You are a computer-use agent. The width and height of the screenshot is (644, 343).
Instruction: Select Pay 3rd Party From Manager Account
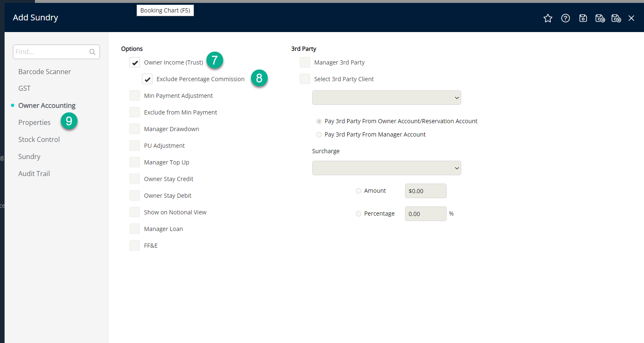pos(319,134)
